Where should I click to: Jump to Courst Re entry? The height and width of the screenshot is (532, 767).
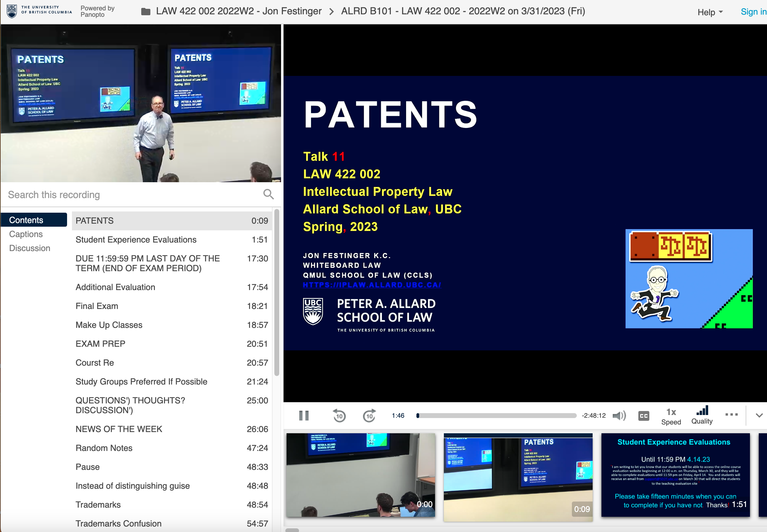pyautogui.click(x=172, y=363)
